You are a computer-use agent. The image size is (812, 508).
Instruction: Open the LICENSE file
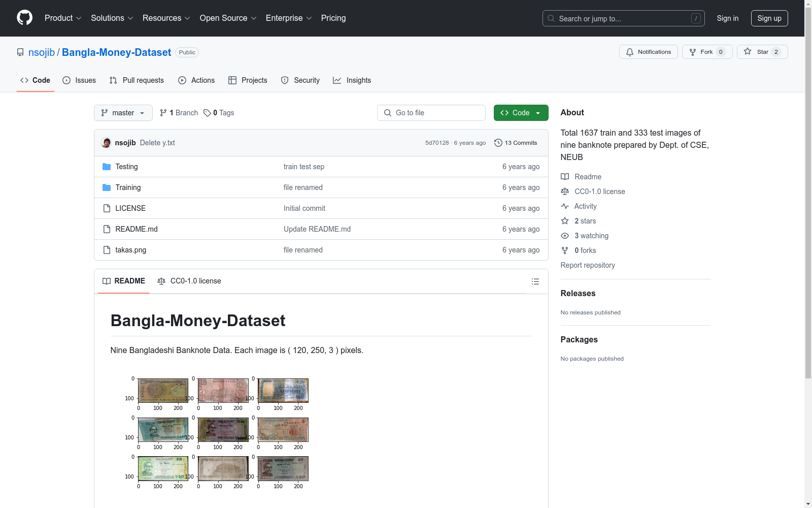[x=130, y=208]
